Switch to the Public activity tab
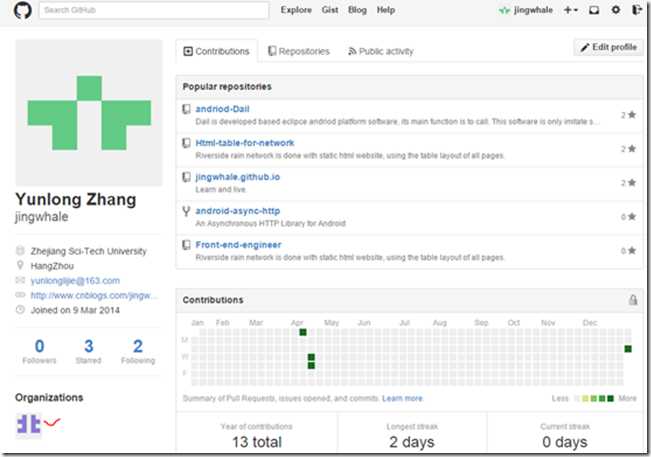Screen dimensions: 651x457 pos(381,51)
